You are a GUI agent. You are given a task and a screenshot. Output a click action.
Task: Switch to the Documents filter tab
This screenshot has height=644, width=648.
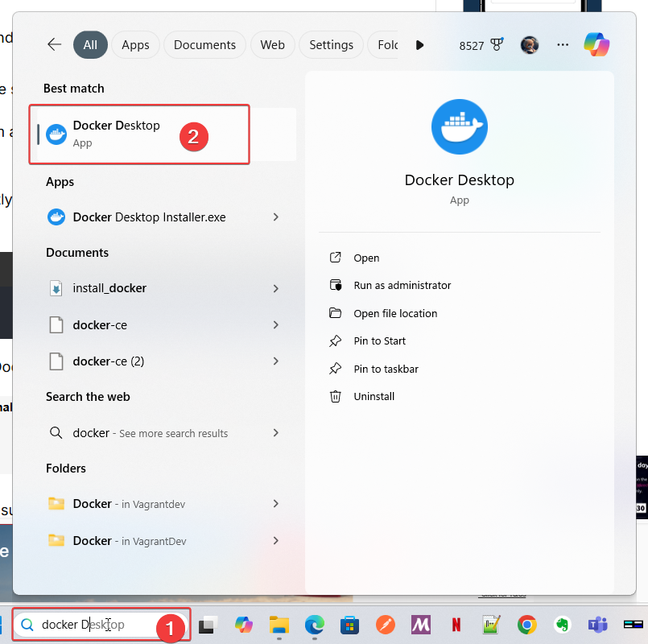204,44
